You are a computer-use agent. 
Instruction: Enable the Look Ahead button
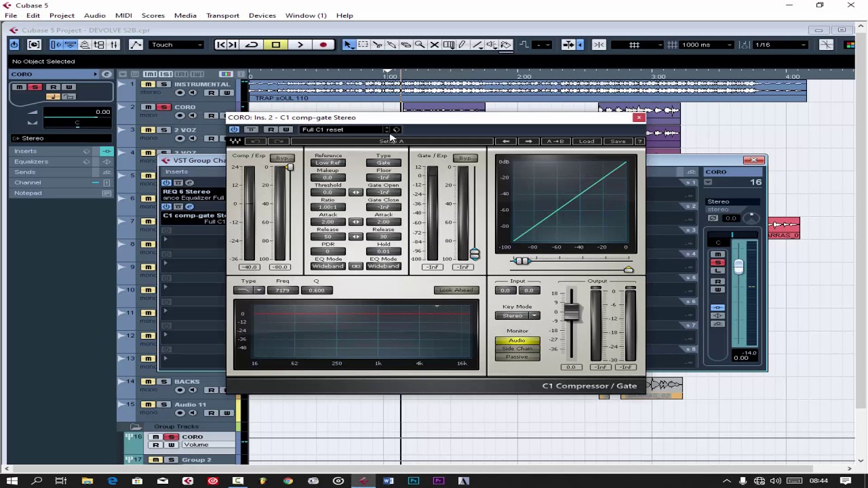pos(456,290)
